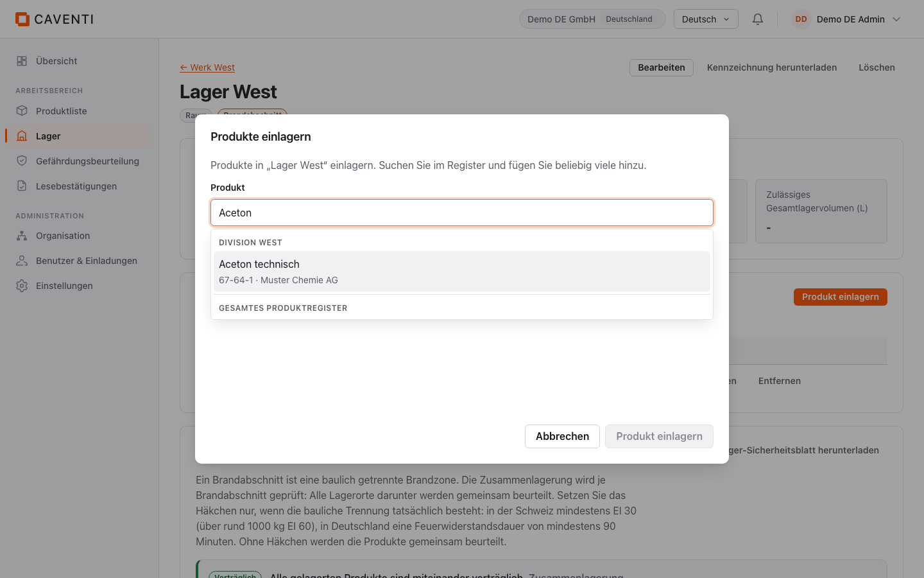Click the Zulässiges Gesamtlagervolumen (L) card
The height and width of the screenshot is (578, 924).
tap(821, 211)
